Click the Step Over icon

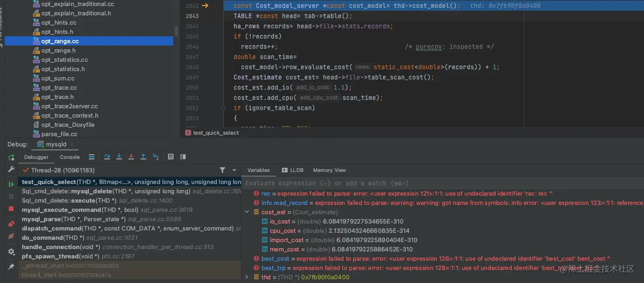coord(107,157)
